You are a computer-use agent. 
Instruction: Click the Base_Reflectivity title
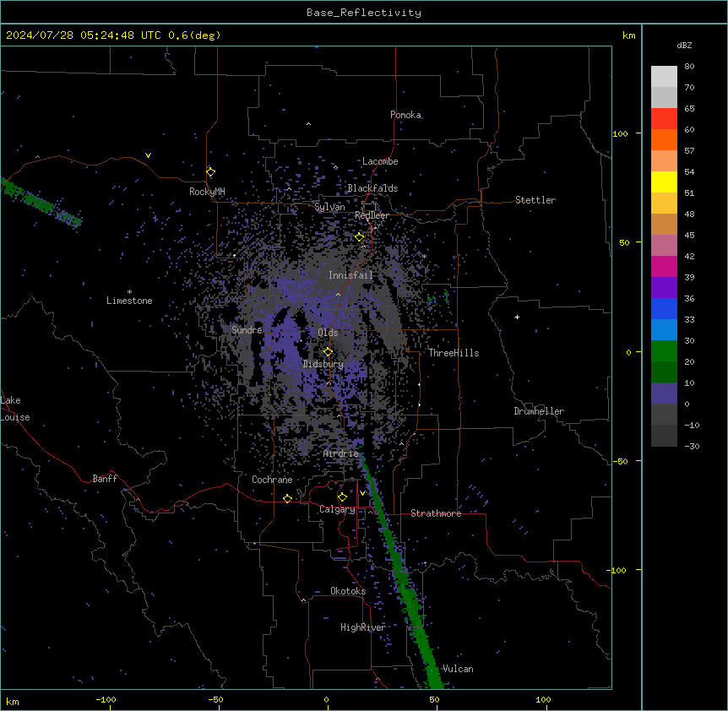[x=364, y=13]
